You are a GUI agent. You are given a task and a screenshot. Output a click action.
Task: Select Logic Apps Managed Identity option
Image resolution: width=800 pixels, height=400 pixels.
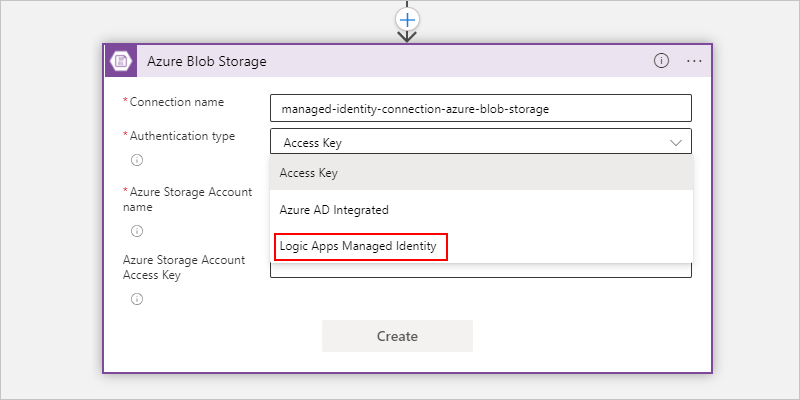[481, 246]
